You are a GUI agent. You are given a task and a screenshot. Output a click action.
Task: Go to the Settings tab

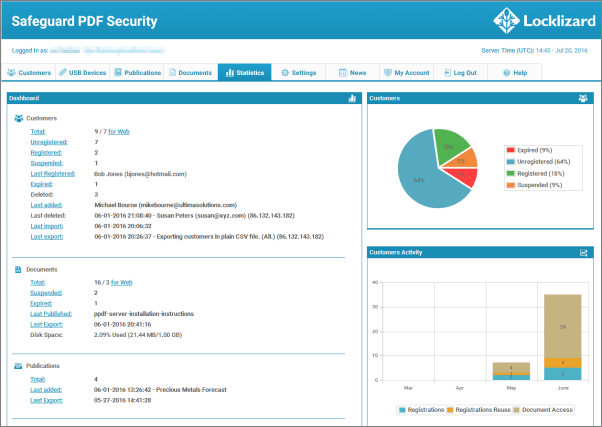(x=298, y=72)
